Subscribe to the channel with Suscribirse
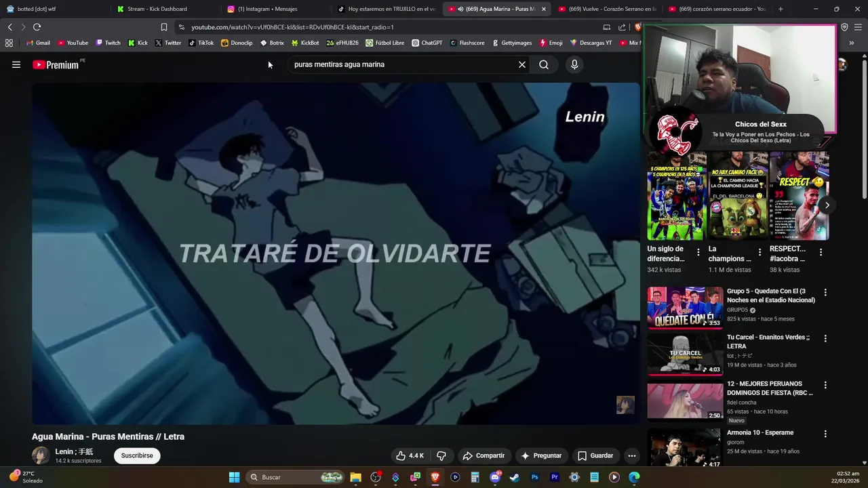 coord(137,455)
